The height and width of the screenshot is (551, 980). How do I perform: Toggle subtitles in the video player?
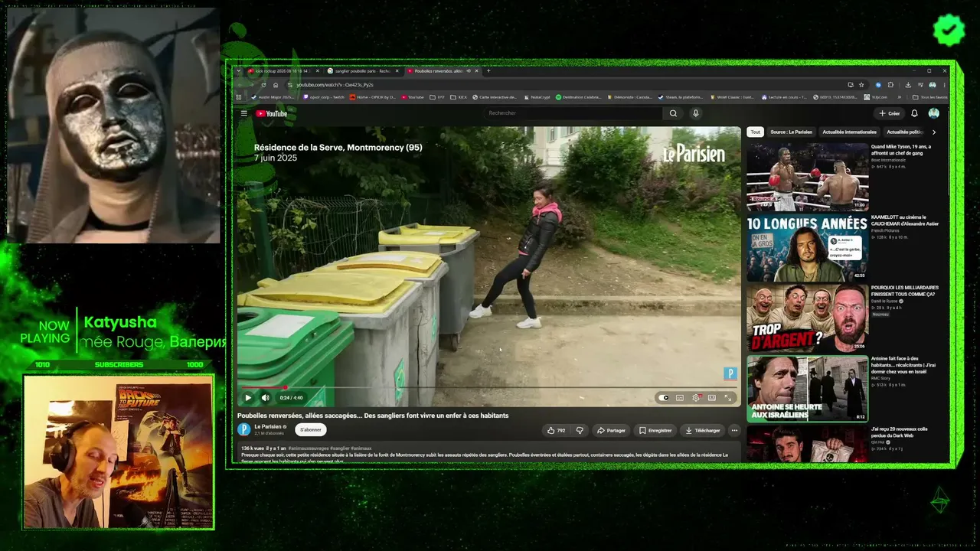pos(679,398)
